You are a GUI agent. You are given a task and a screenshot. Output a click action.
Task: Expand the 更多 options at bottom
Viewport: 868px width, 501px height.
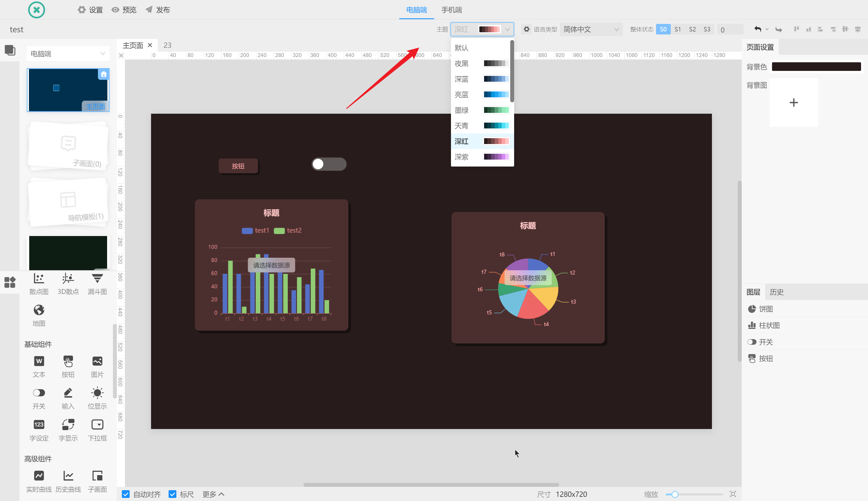tap(213, 494)
